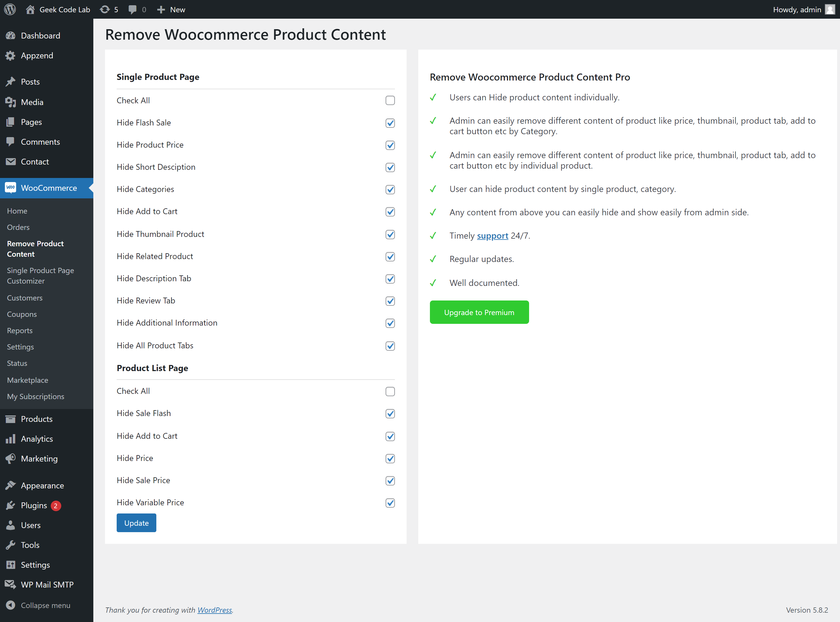This screenshot has width=840, height=622.
Task: Click the Plugins plug icon
Action: [x=10, y=506]
